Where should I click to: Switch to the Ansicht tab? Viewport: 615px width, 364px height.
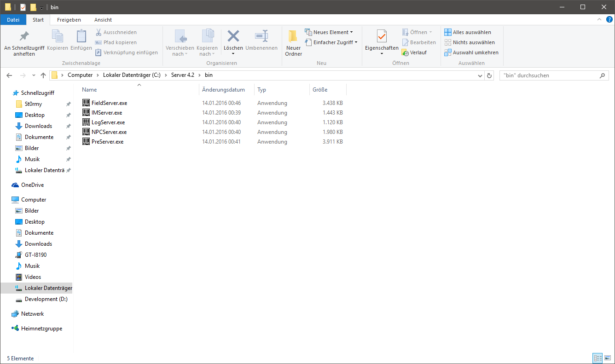[103, 20]
